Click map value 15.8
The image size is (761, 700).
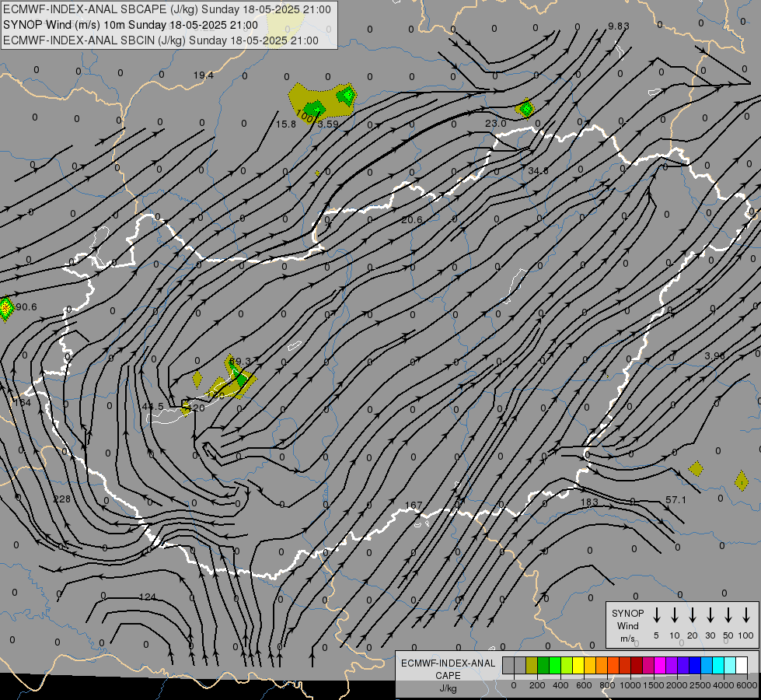(286, 124)
